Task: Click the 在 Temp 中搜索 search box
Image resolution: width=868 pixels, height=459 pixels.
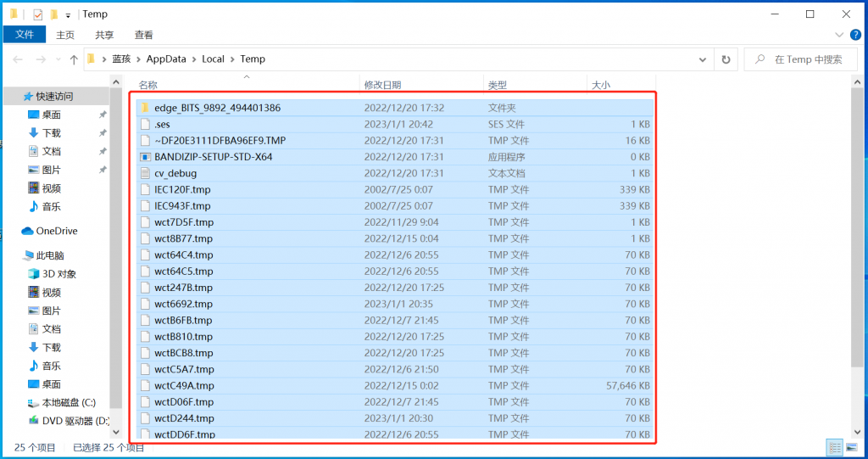Action: pyautogui.click(x=801, y=59)
